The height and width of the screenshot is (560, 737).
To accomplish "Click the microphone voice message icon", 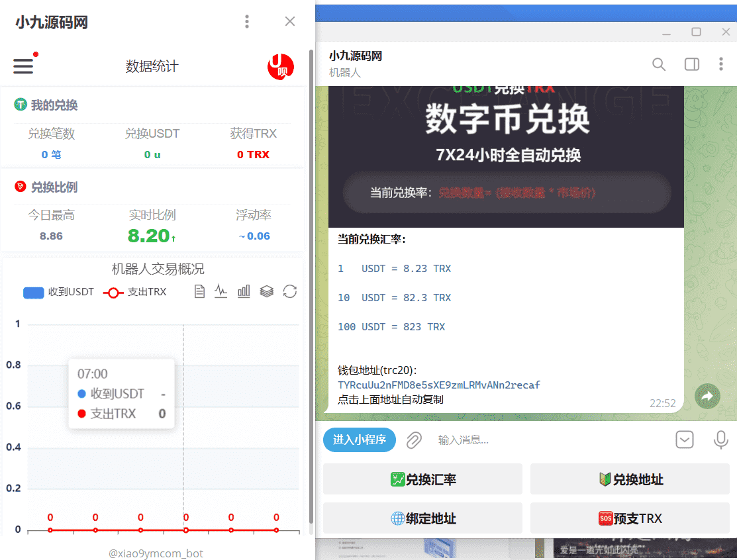I will (720, 440).
